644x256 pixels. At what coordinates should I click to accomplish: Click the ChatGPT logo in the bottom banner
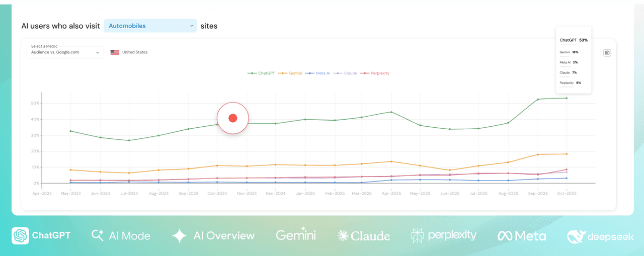pyautogui.click(x=21, y=235)
